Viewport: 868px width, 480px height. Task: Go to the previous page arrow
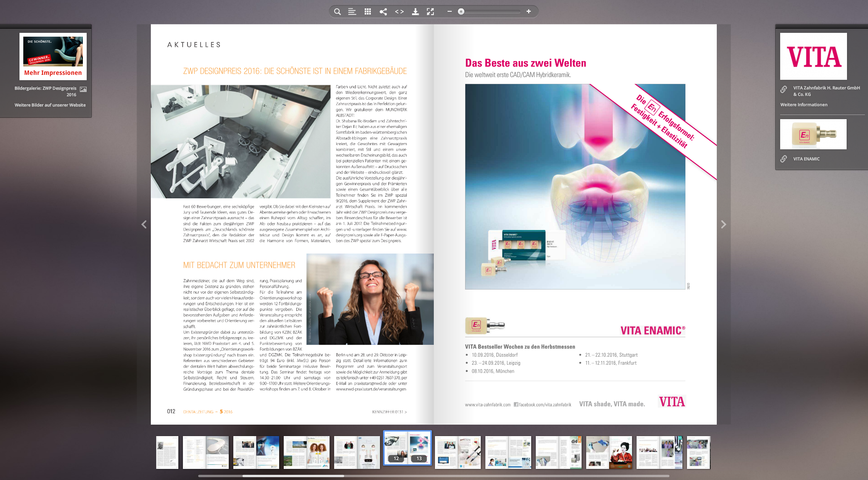pyautogui.click(x=144, y=224)
